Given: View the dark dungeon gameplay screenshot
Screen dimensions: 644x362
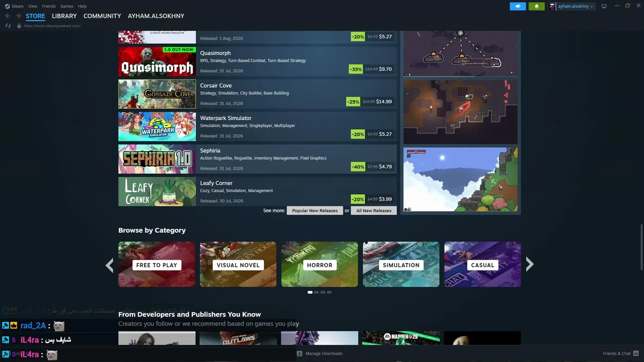Looking at the screenshot, I should 460,112.
